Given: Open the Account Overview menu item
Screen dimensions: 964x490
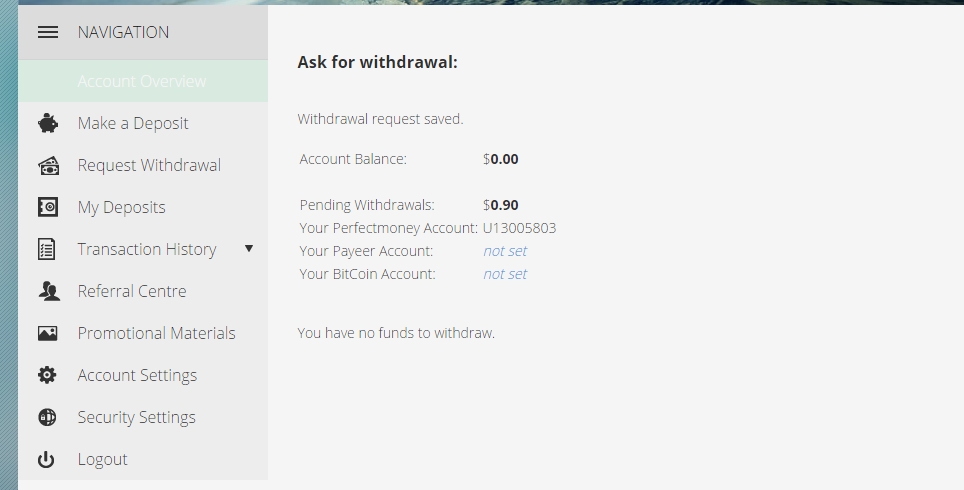Looking at the screenshot, I should 141,81.
